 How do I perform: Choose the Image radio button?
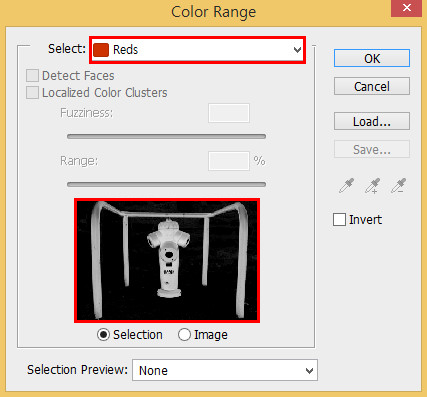184,334
